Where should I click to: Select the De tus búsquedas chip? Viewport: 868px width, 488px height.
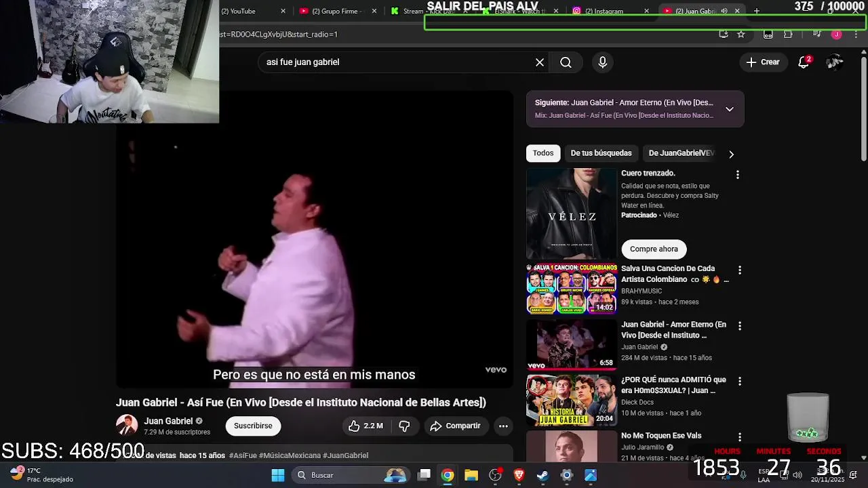(601, 153)
